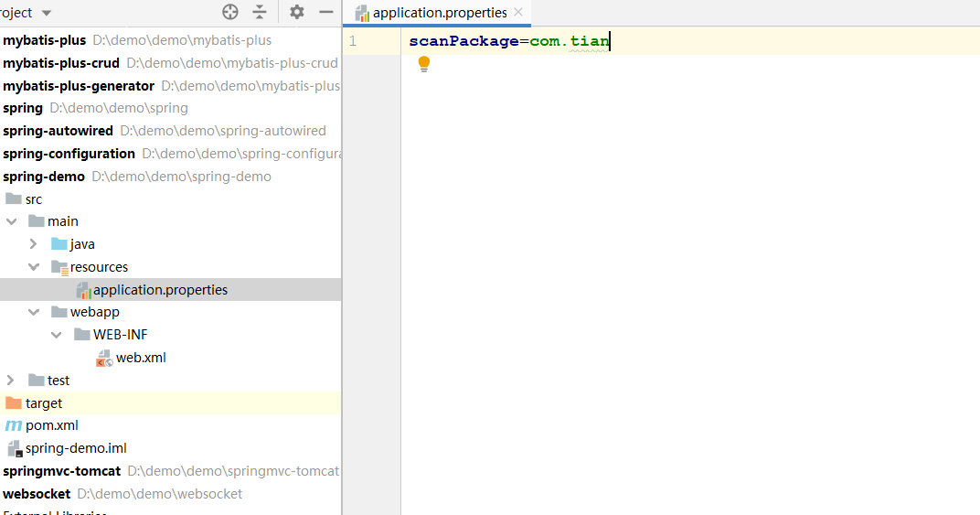Switch to the application.properties tab

pyautogui.click(x=440, y=13)
